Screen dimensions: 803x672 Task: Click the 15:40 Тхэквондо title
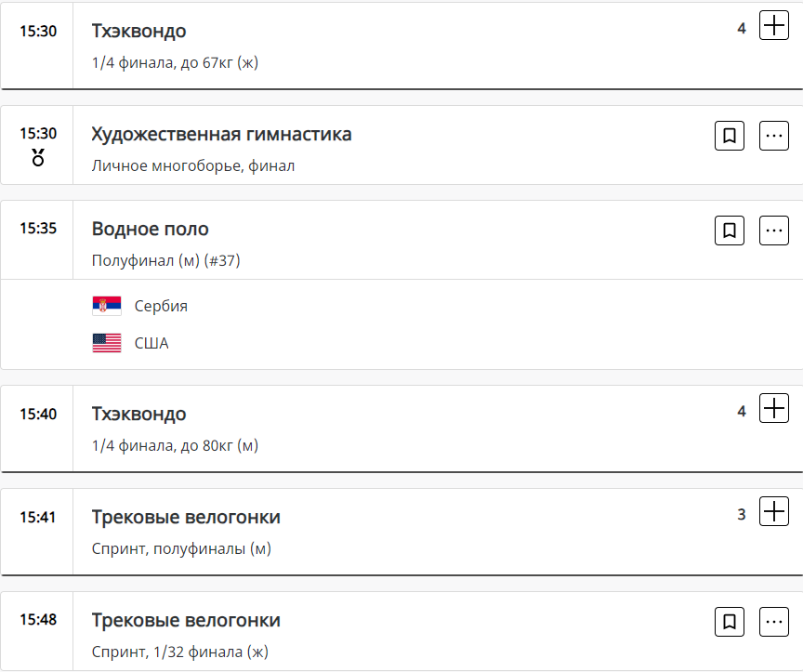point(138,414)
